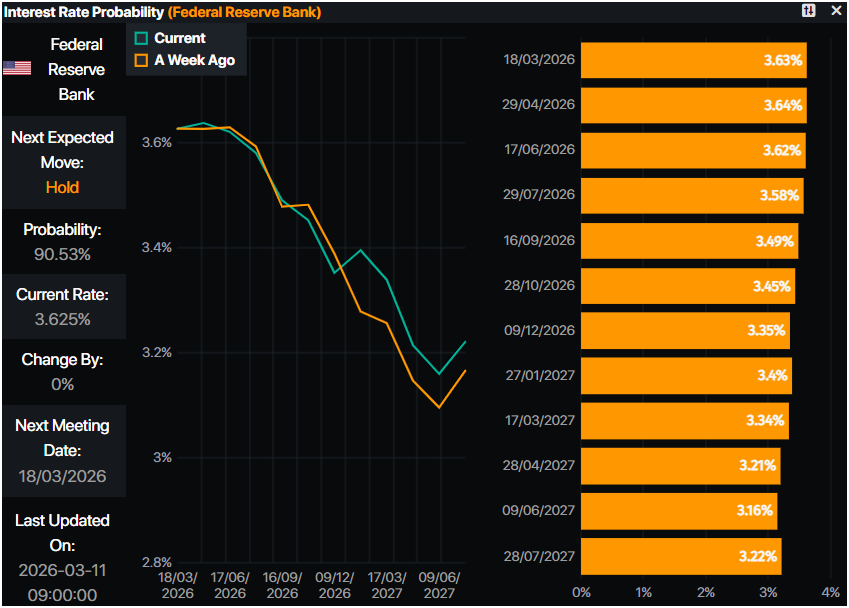Select the 09/06/2027 bar showing 3.16%

click(679, 510)
